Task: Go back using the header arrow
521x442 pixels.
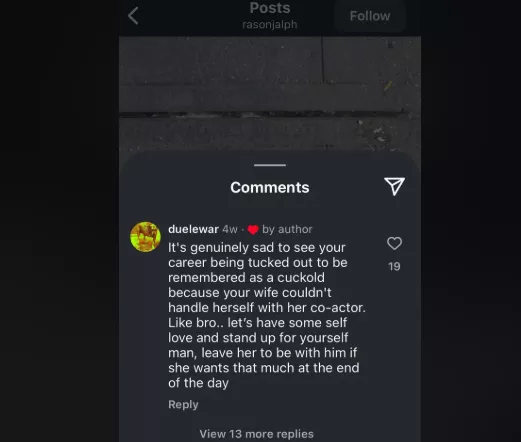Action: click(133, 16)
